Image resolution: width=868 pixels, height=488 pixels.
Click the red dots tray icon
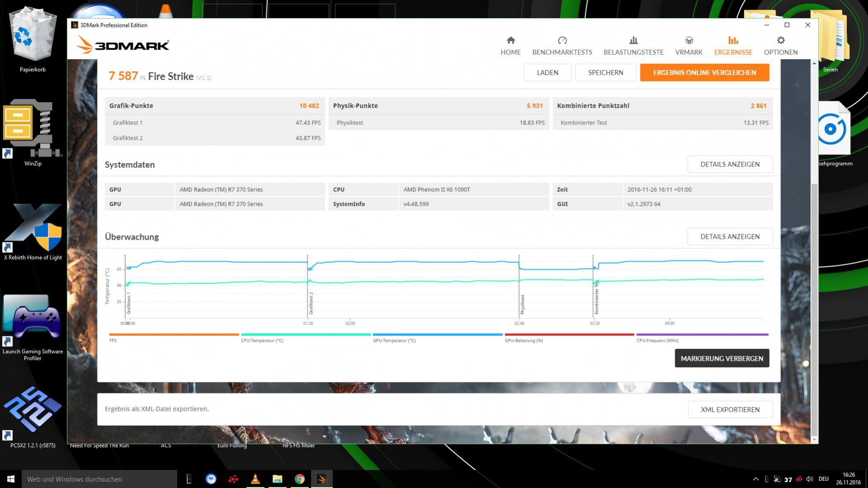799,479
